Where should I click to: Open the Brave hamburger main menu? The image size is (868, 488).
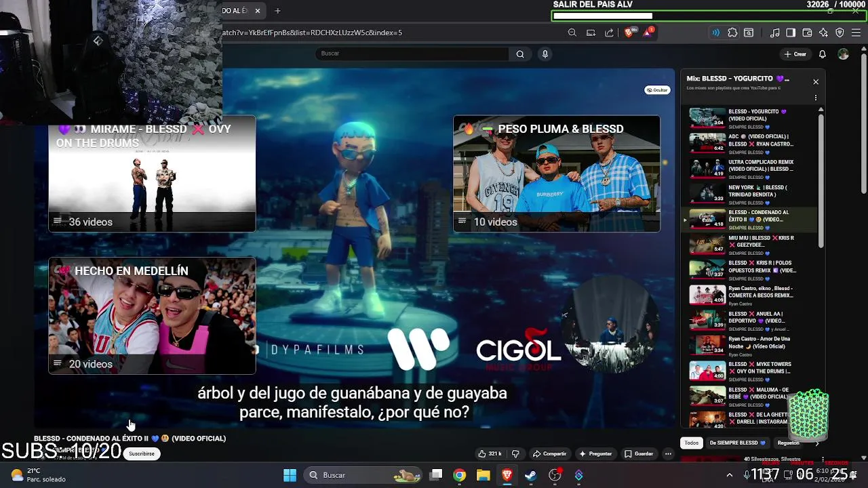856,33
